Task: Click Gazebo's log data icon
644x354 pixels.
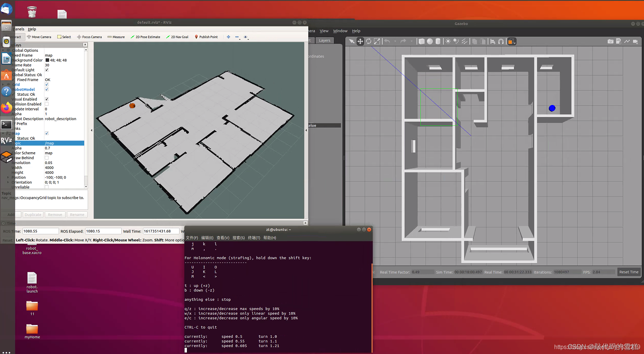Action: point(619,41)
